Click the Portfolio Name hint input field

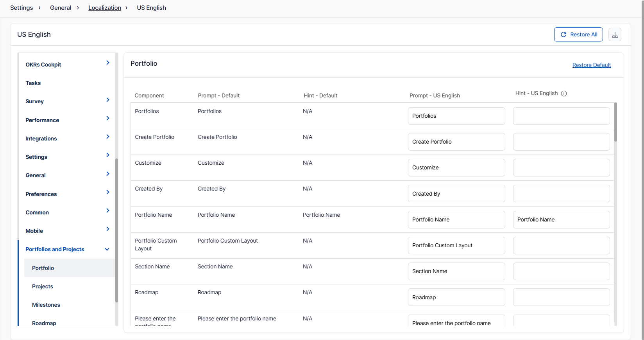point(561,220)
